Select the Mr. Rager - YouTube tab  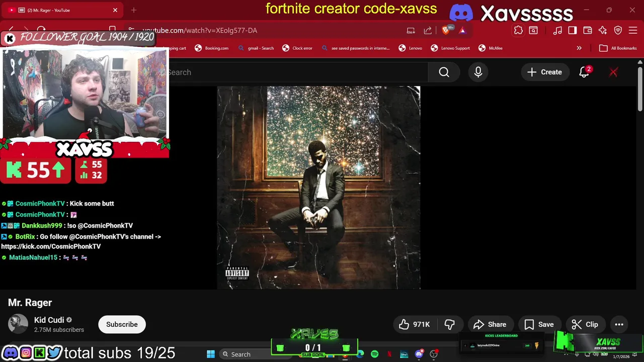[x=60, y=10]
